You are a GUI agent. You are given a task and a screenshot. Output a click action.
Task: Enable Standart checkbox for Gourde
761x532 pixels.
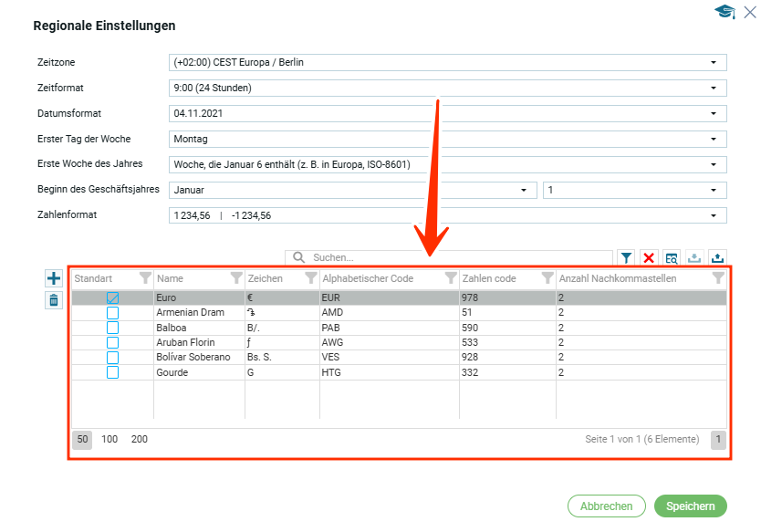coord(113,372)
